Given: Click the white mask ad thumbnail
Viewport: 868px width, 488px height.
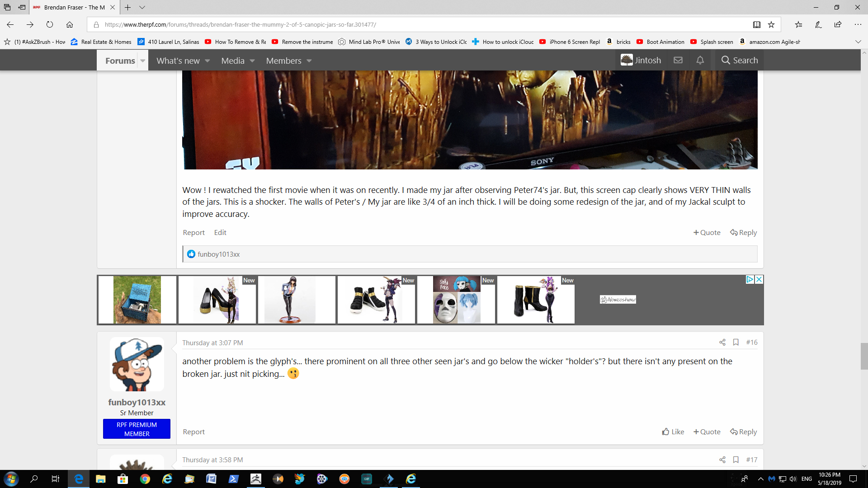Looking at the screenshot, I should tap(457, 300).
